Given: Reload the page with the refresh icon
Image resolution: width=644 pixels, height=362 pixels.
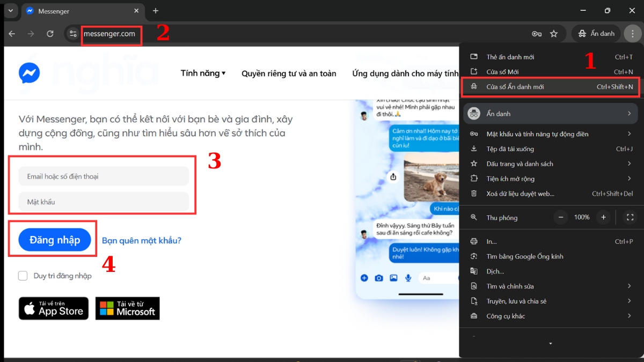Looking at the screenshot, I should pos(50,34).
